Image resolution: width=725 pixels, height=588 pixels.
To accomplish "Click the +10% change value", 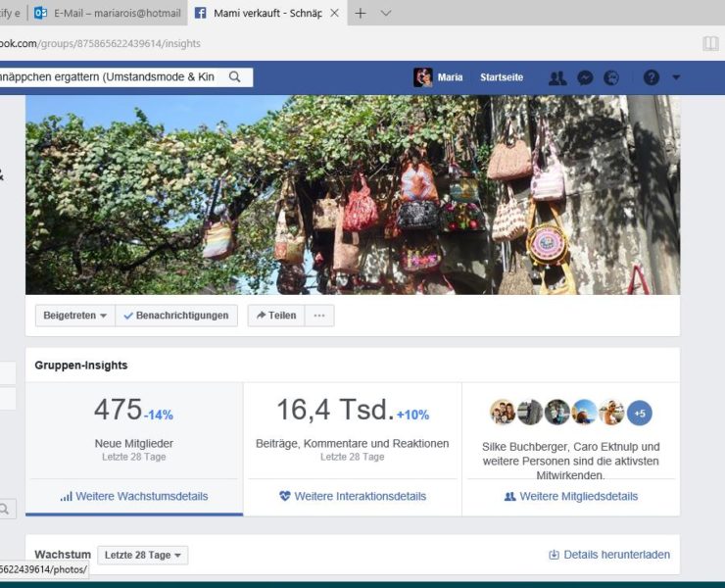I will [412, 415].
